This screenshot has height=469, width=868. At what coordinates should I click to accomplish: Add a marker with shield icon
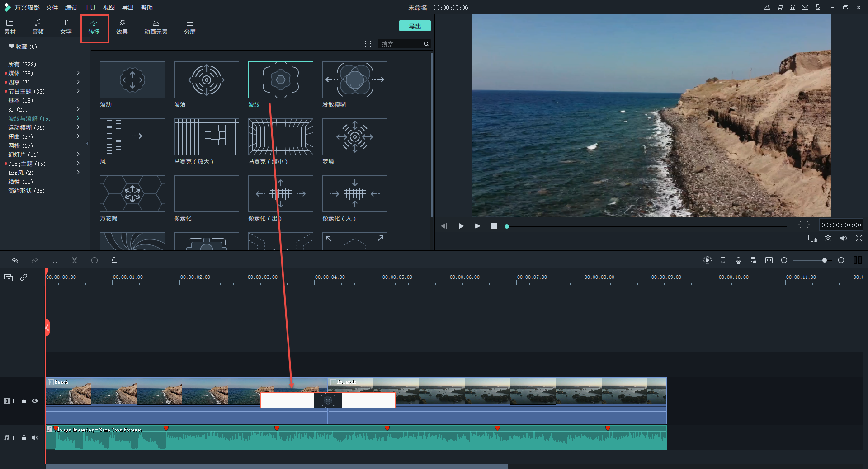coord(723,260)
